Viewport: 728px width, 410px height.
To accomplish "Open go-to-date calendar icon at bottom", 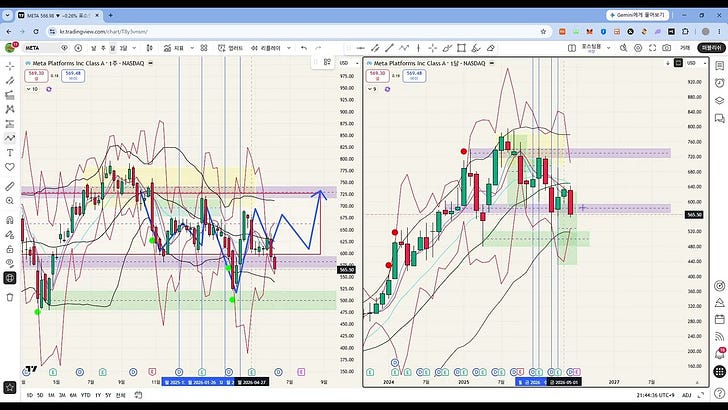I will (138, 395).
